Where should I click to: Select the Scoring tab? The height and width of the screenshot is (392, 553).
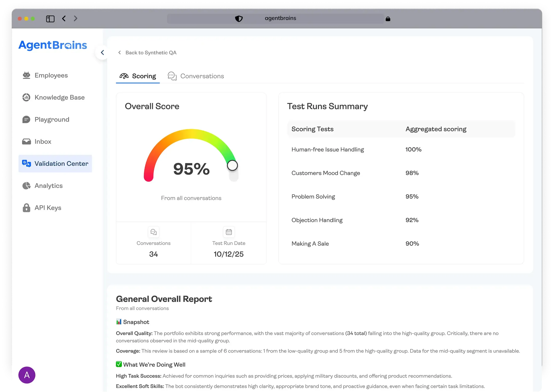tap(138, 76)
